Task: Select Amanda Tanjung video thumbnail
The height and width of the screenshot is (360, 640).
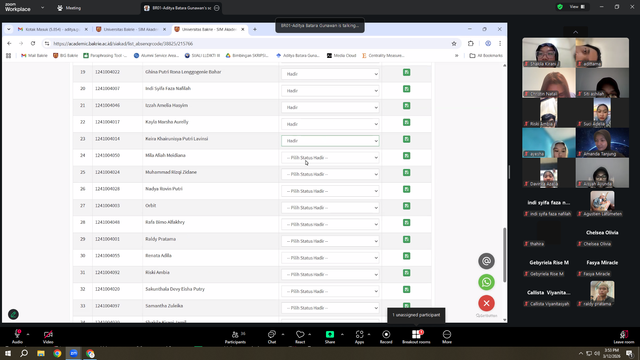Action: (602, 142)
